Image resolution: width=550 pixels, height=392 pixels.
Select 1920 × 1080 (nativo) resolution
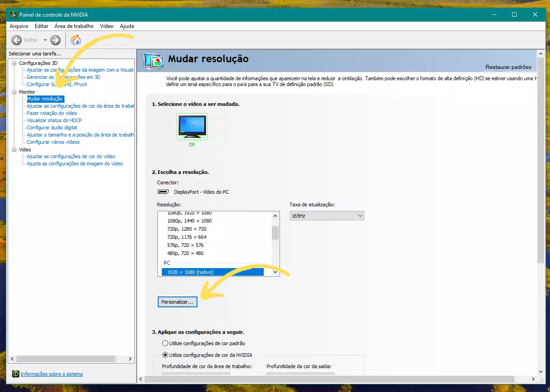point(212,272)
